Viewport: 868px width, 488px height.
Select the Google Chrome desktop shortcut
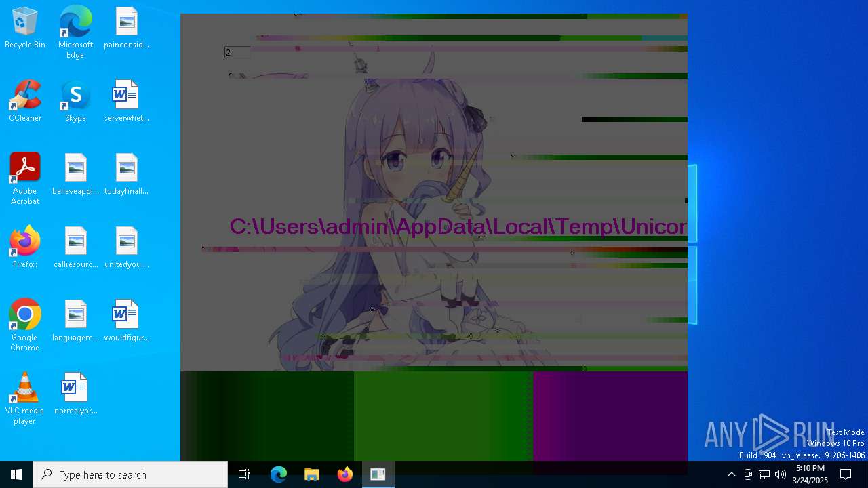[x=25, y=325]
